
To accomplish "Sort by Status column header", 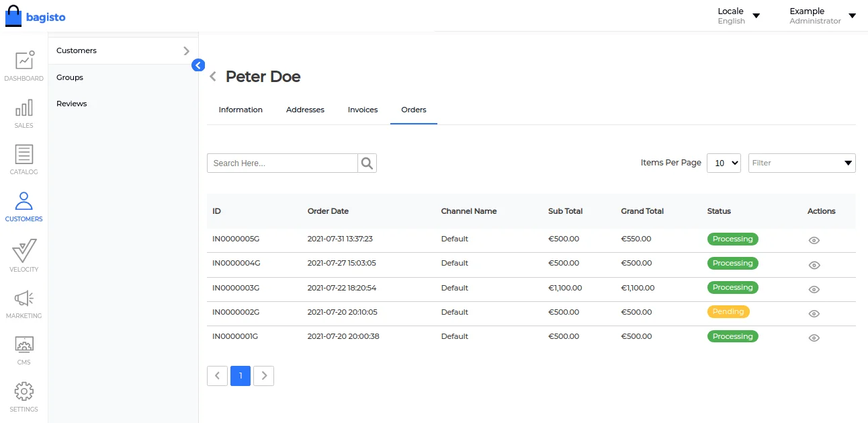I will [719, 211].
